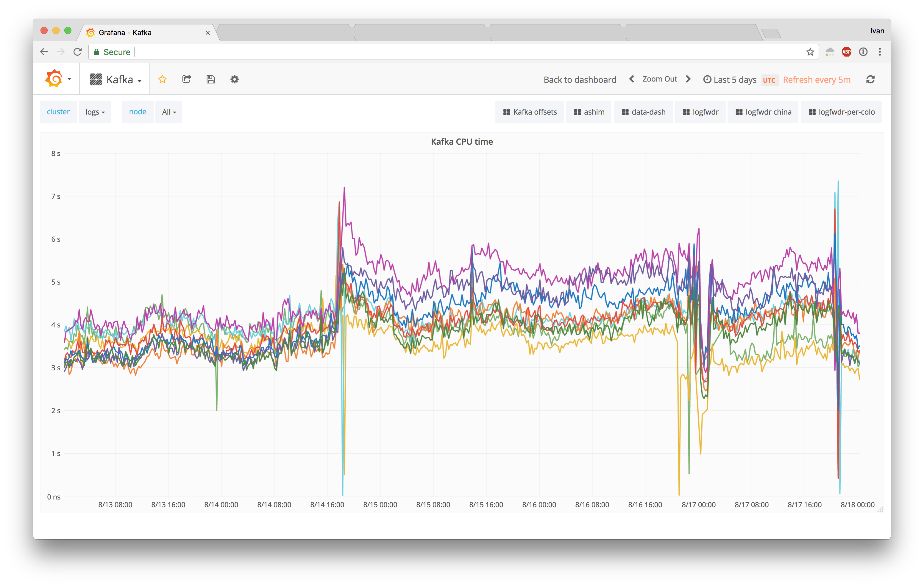
Task: Shift time range forward with right chevron
Action: (688, 79)
